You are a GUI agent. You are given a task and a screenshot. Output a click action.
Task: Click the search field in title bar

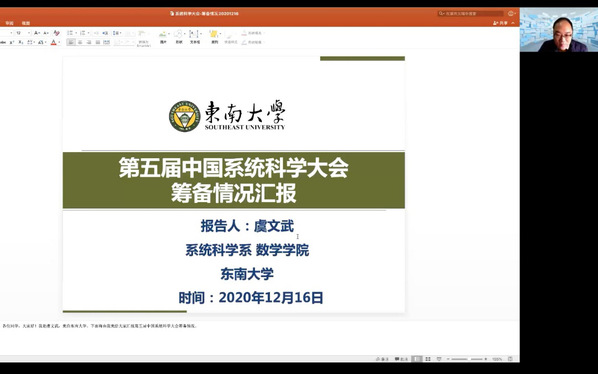(x=471, y=13)
